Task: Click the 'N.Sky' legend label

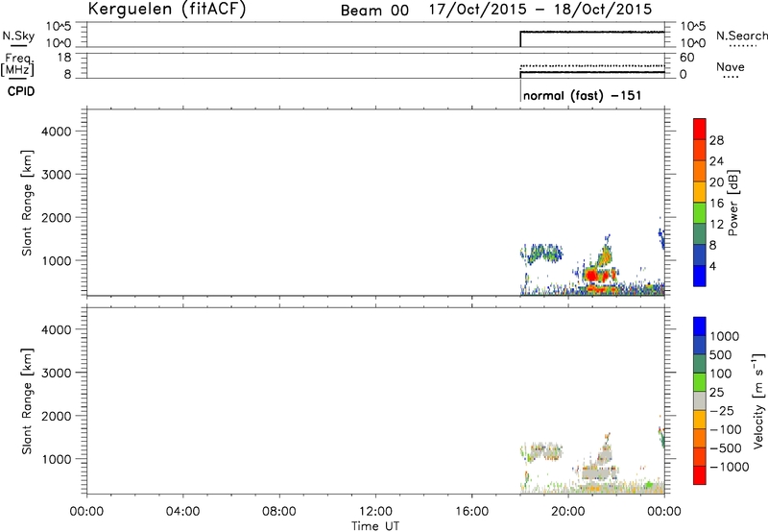Action: pyautogui.click(x=18, y=36)
